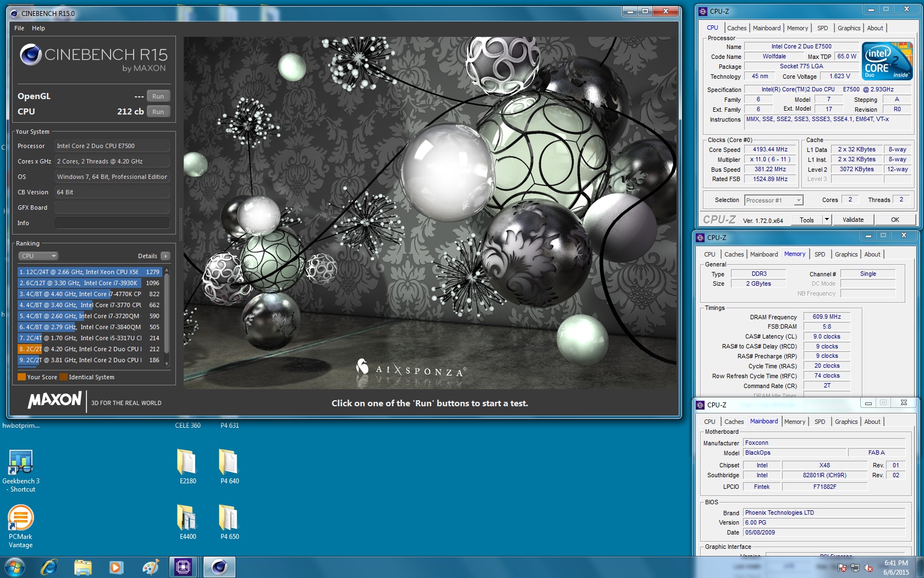This screenshot has width=924, height=578.
Task: Select ranking entry Core i7-3930K 1096
Action: [89, 283]
